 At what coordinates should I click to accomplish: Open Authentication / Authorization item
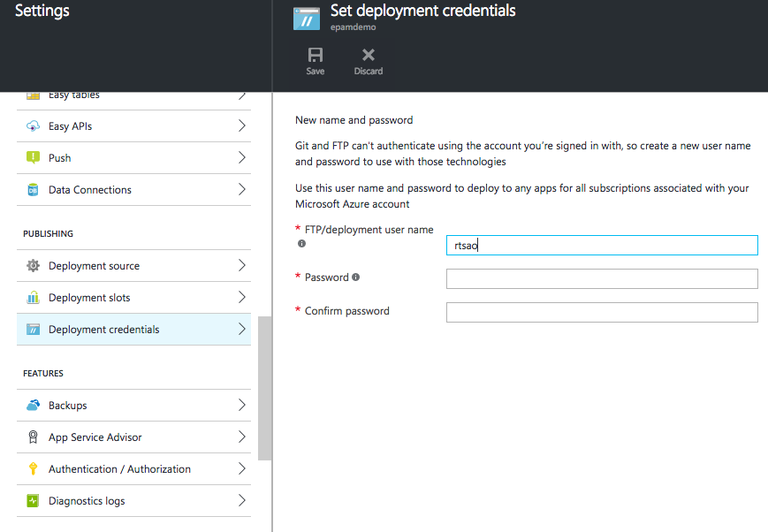tap(133, 468)
